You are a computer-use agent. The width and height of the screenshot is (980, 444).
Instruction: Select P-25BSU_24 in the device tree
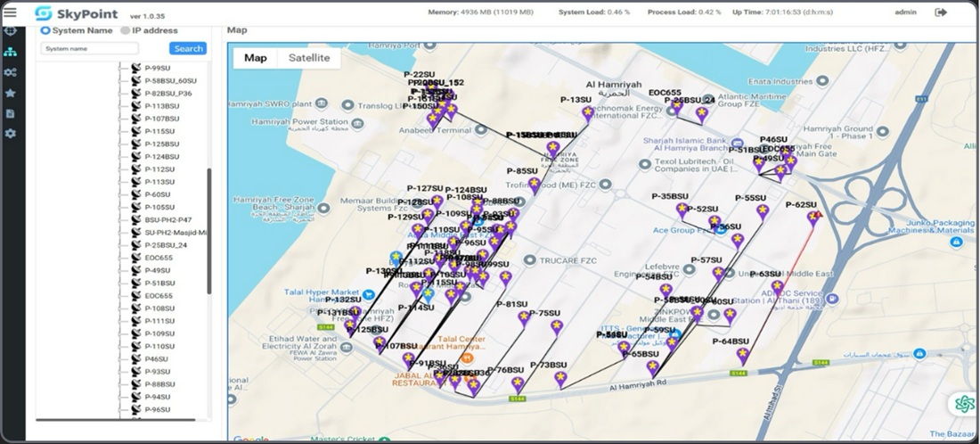166,245
